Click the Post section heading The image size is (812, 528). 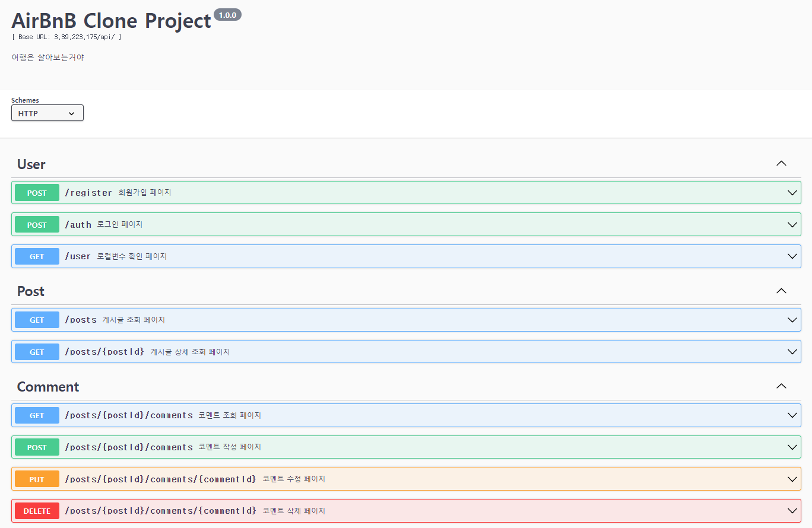click(x=31, y=291)
